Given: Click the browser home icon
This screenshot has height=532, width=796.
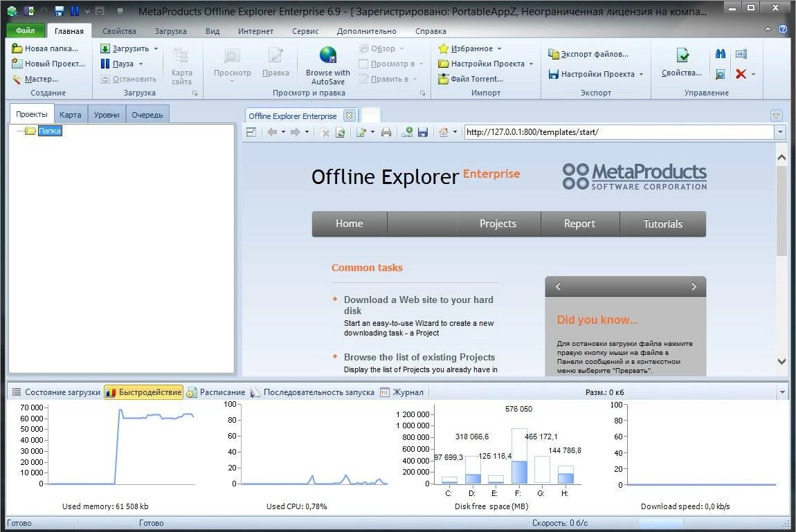Looking at the screenshot, I should pyautogui.click(x=444, y=132).
